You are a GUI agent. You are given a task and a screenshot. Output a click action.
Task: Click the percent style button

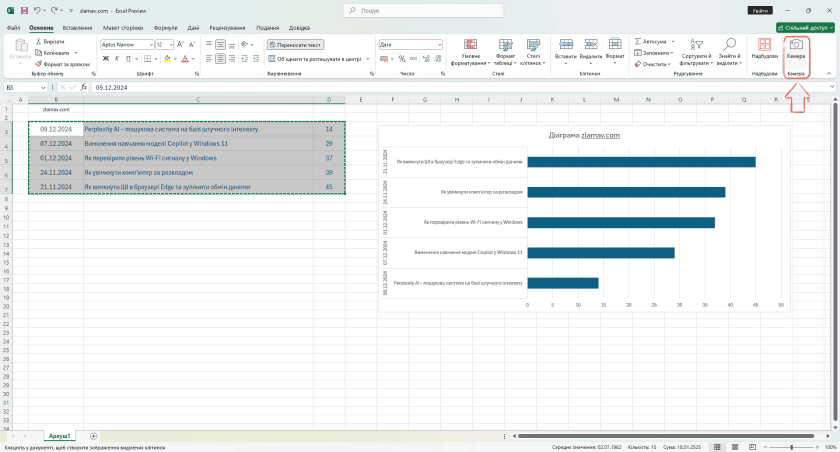402,58
